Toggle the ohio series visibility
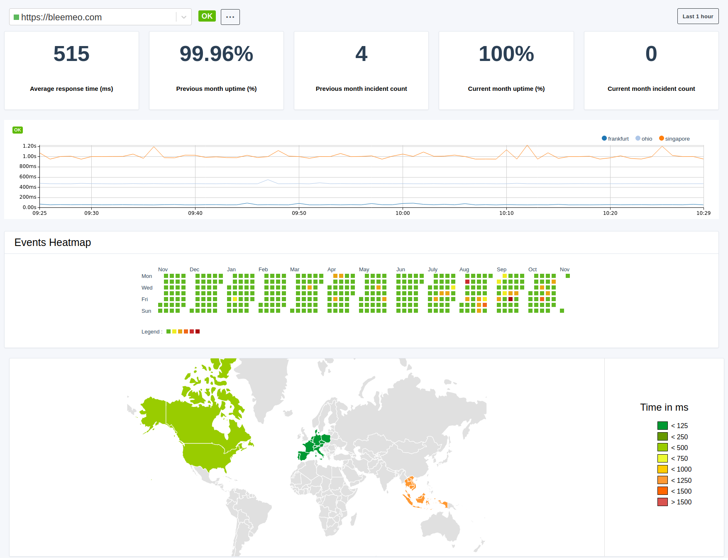Image resolution: width=728 pixels, height=560 pixels. 643,139
